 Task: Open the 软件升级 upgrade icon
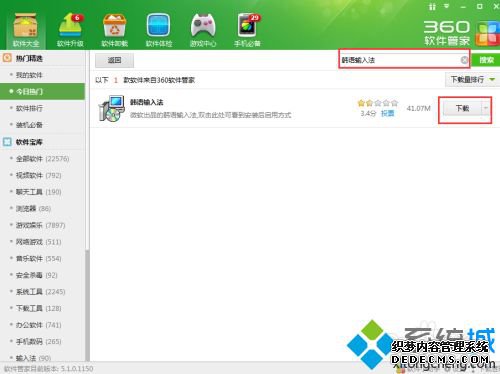click(70, 30)
